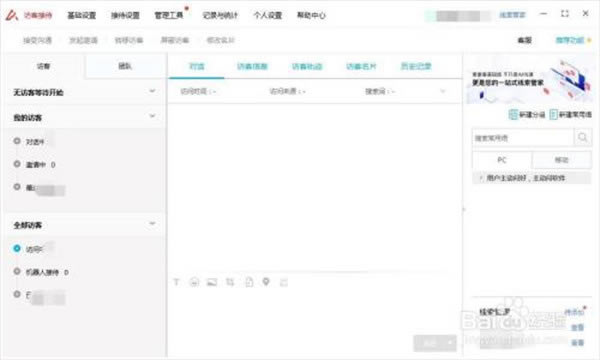This screenshot has width=600, height=360.
Task: Click the screenshot crop icon
Action: tap(230, 282)
